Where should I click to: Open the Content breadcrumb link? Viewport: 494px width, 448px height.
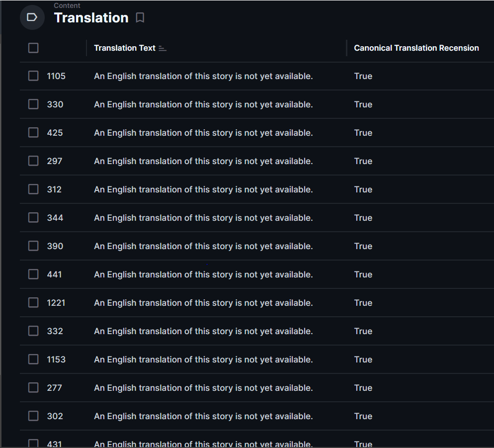pyautogui.click(x=67, y=5)
